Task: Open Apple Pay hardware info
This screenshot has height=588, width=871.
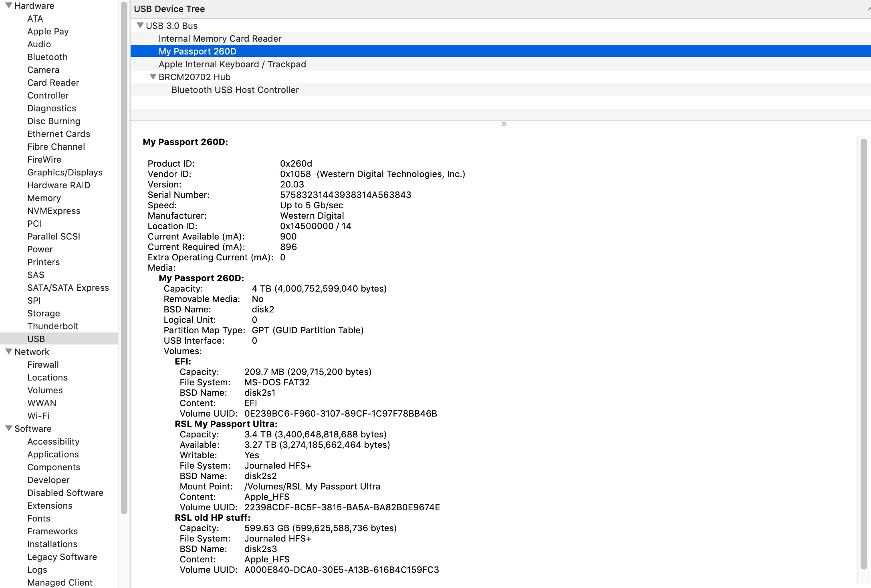Action: tap(48, 31)
